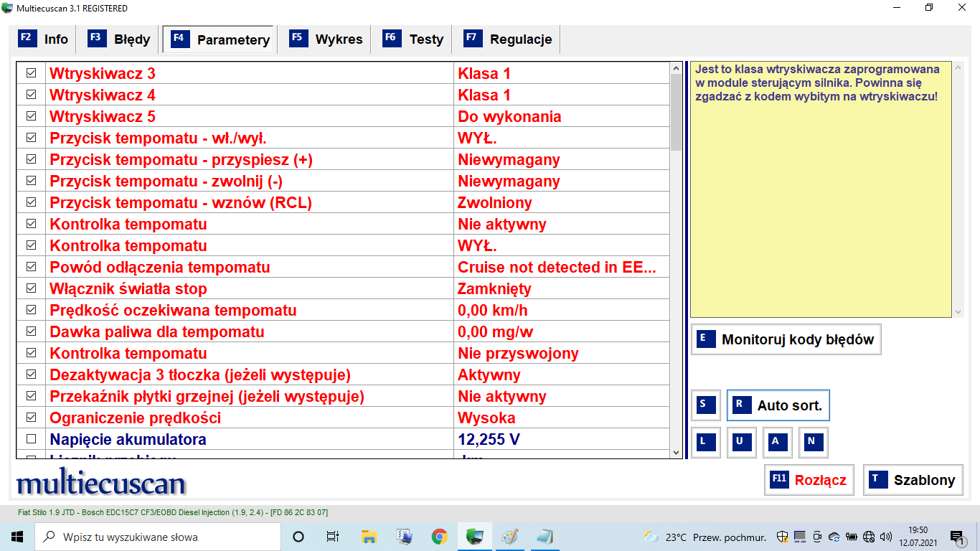980x551 pixels.
Task: Click the L key button
Action: [x=706, y=442]
